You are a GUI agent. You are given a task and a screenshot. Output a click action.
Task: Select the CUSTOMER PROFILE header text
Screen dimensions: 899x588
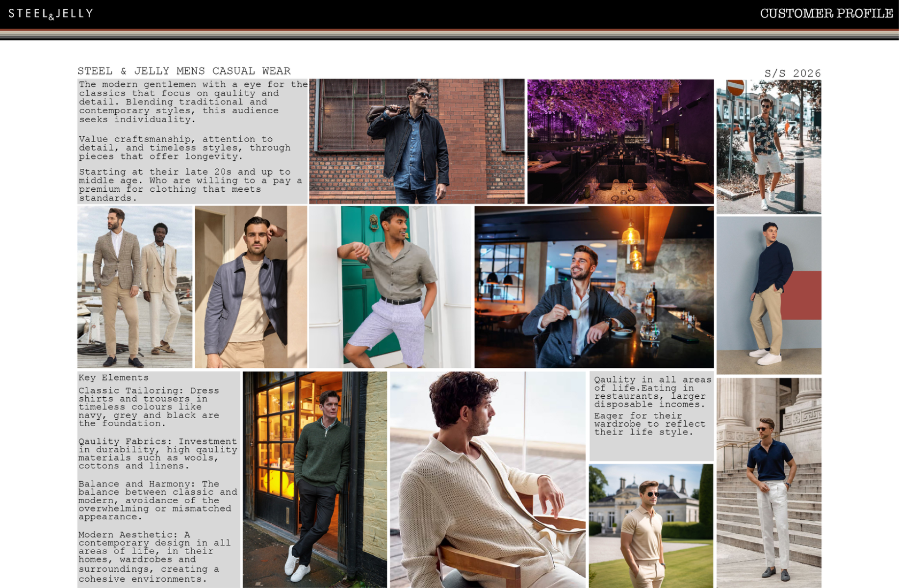826,14
